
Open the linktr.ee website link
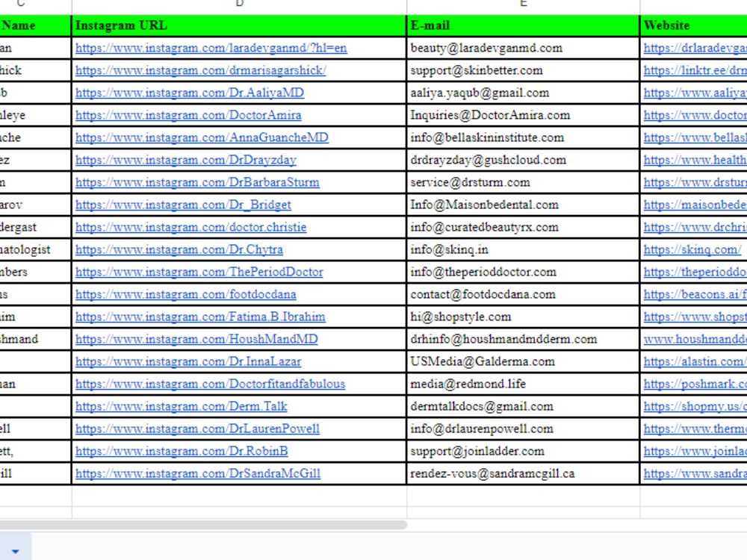click(x=695, y=70)
